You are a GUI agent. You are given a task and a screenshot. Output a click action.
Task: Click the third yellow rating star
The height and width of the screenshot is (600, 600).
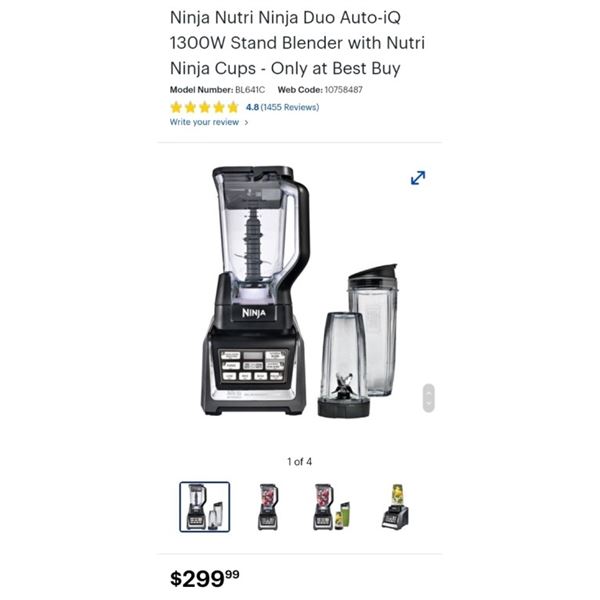pos(205,108)
